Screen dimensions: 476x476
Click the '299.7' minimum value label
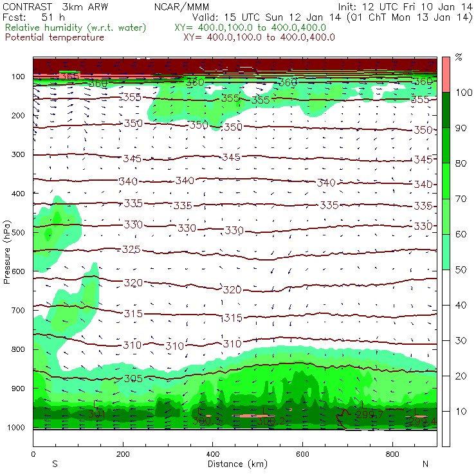(369, 414)
